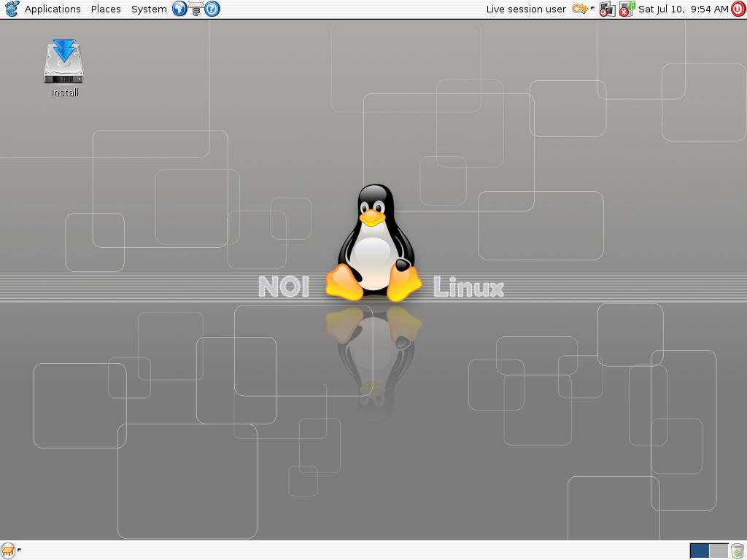Image resolution: width=747 pixels, height=560 pixels.
Task: Open the System menu
Action: tap(149, 9)
